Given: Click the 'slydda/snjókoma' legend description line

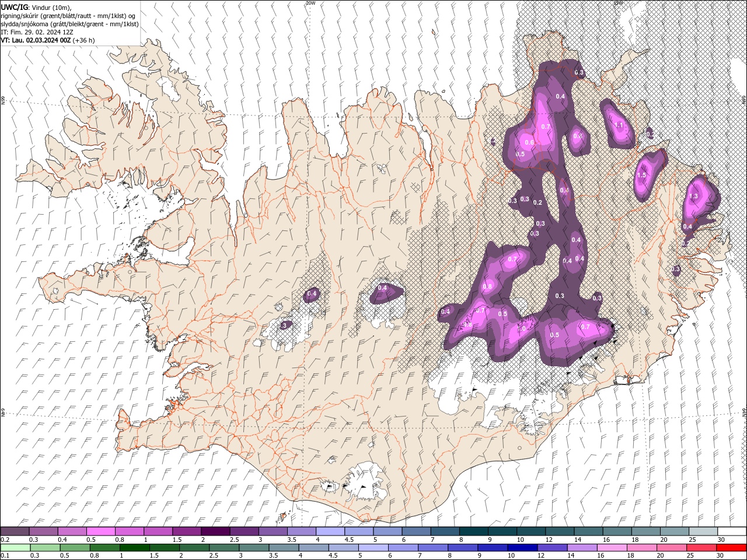Looking at the screenshot, I should (70, 24).
